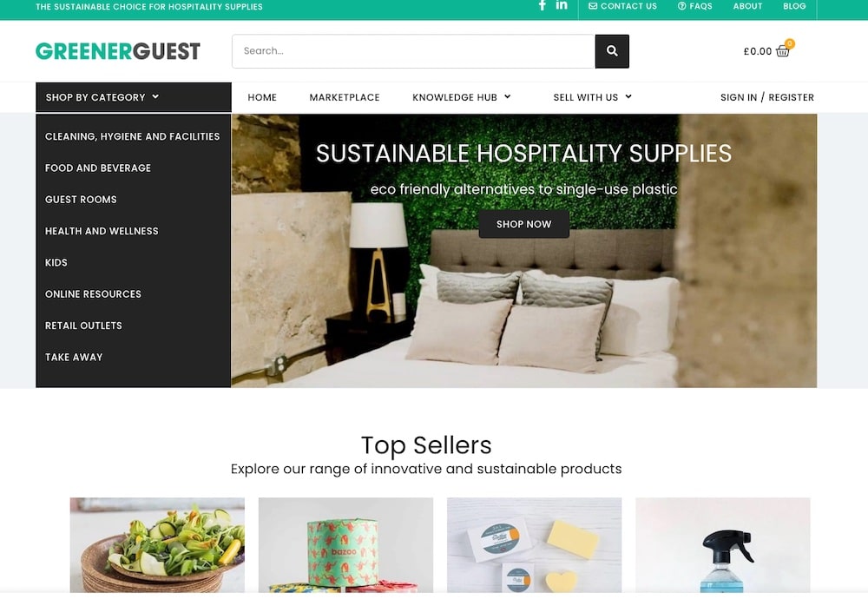868x599 pixels.
Task: Open the Facebook page icon
Action: click(542, 5)
